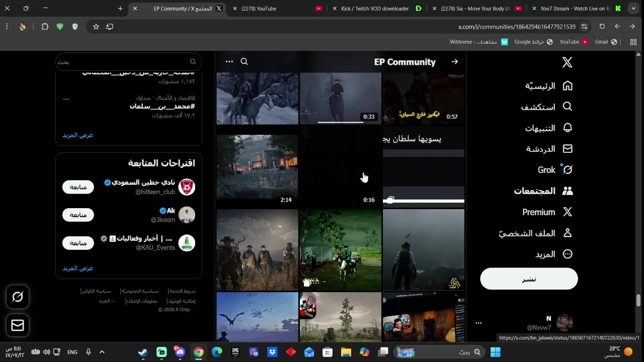Open Steam from taskbar

coord(143,352)
